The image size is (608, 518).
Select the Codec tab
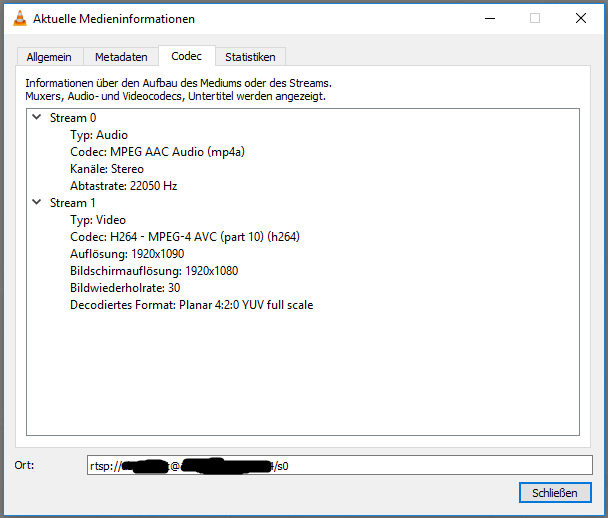(186, 56)
